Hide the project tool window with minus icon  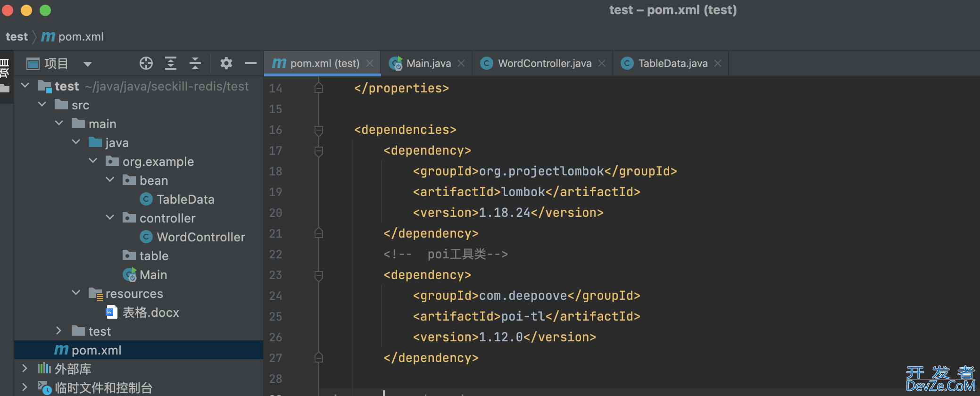tap(251, 63)
